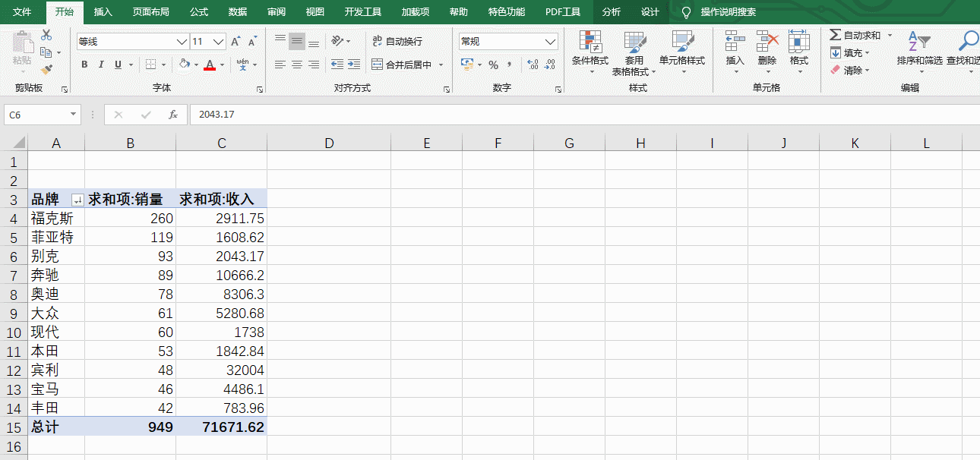
Task: Switch to the 分析 Analyze tab
Action: pos(611,12)
